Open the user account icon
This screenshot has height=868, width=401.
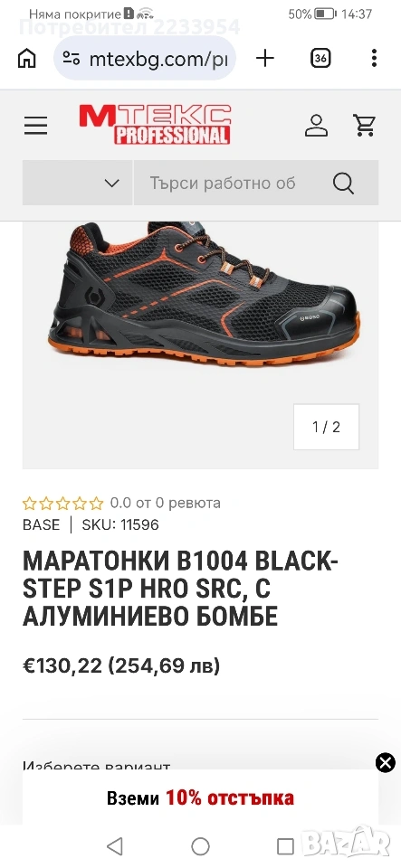(x=316, y=126)
